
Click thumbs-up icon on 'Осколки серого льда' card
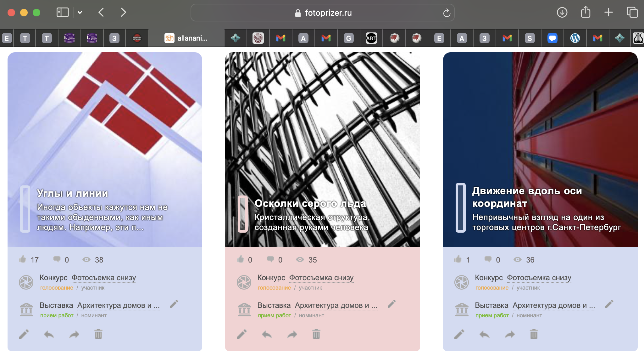coord(240,259)
